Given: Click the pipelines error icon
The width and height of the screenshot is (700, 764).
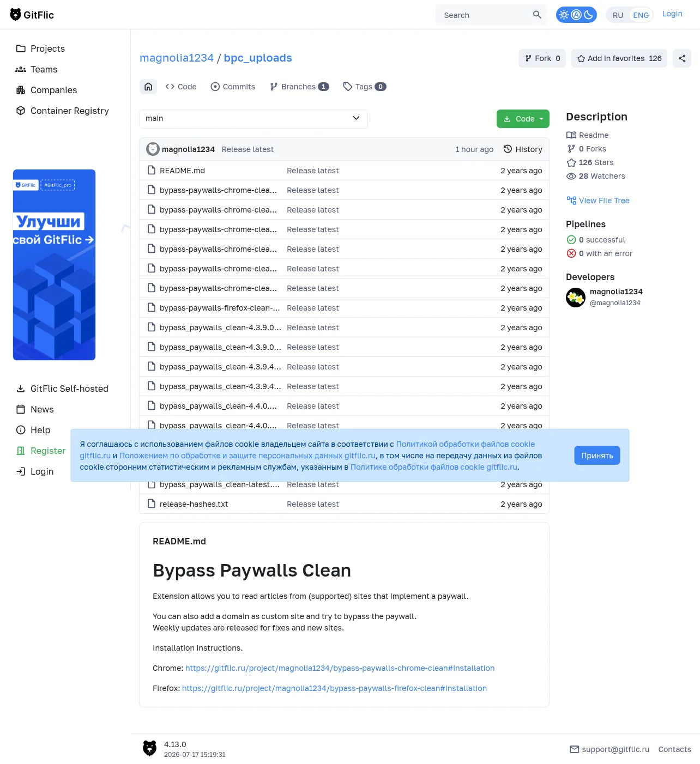Looking at the screenshot, I should pos(571,253).
